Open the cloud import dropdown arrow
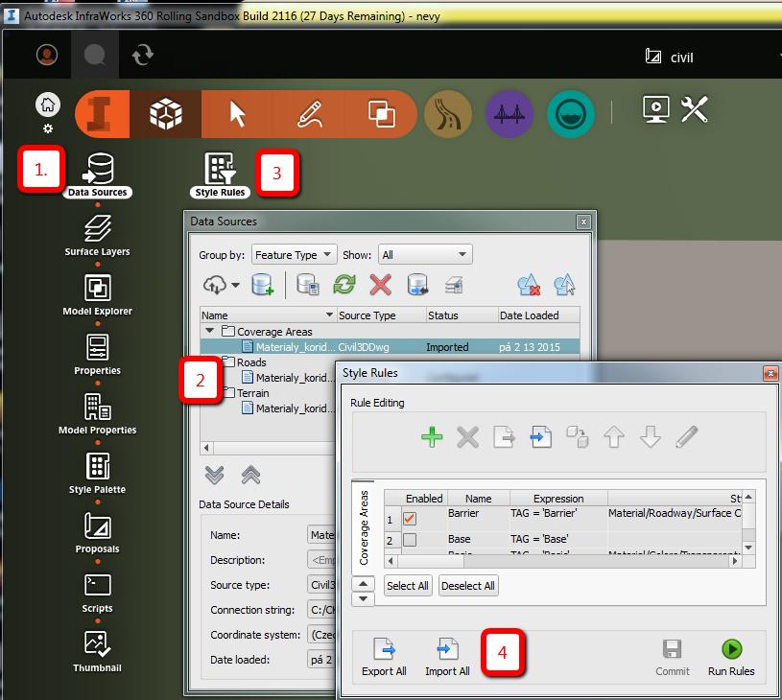The image size is (782, 700). pyautogui.click(x=235, y=285)
